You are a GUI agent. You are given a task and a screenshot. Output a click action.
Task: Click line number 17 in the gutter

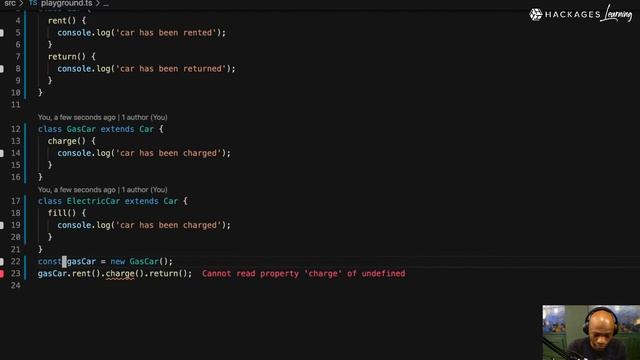tap(16, 201)
